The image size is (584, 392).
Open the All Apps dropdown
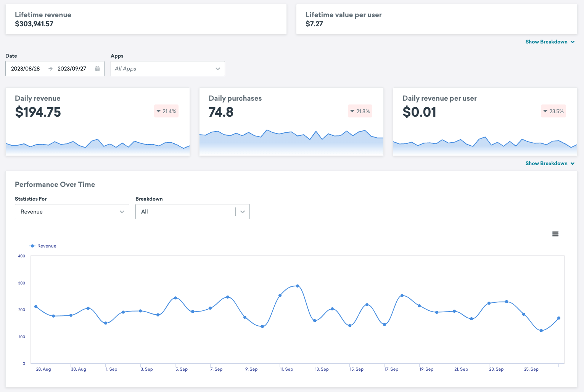(168, 69)
